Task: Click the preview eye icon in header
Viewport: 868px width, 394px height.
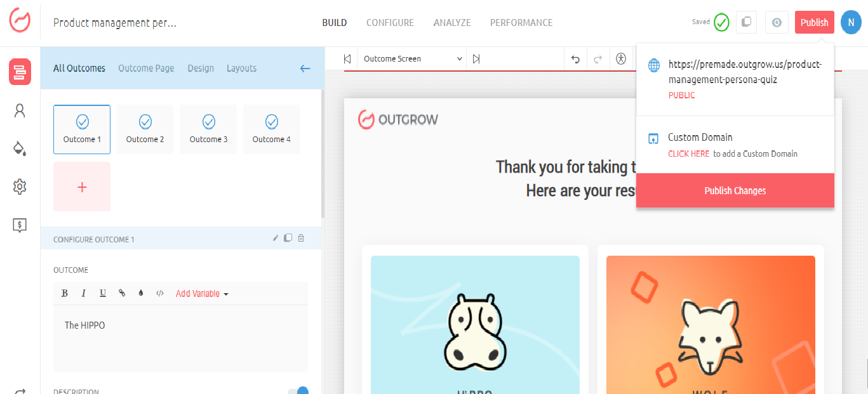Action: [776, 22]
